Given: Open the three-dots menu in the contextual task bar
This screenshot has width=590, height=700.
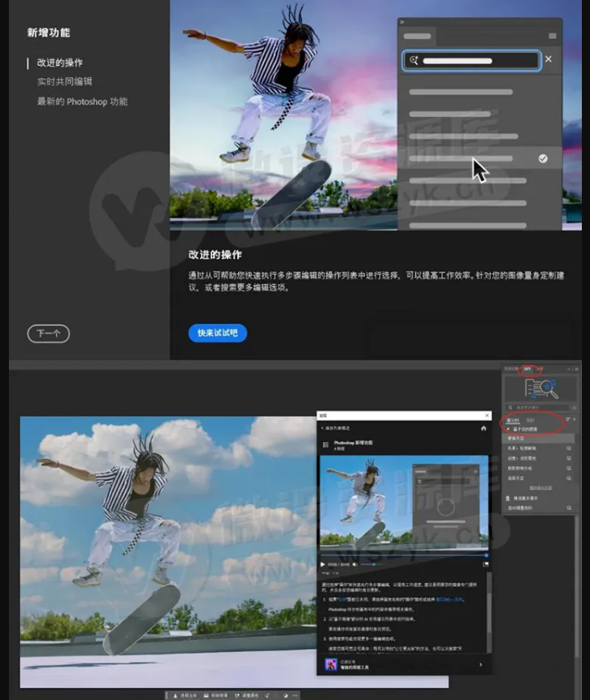Looking at the screenshot, I should (295, 696).
